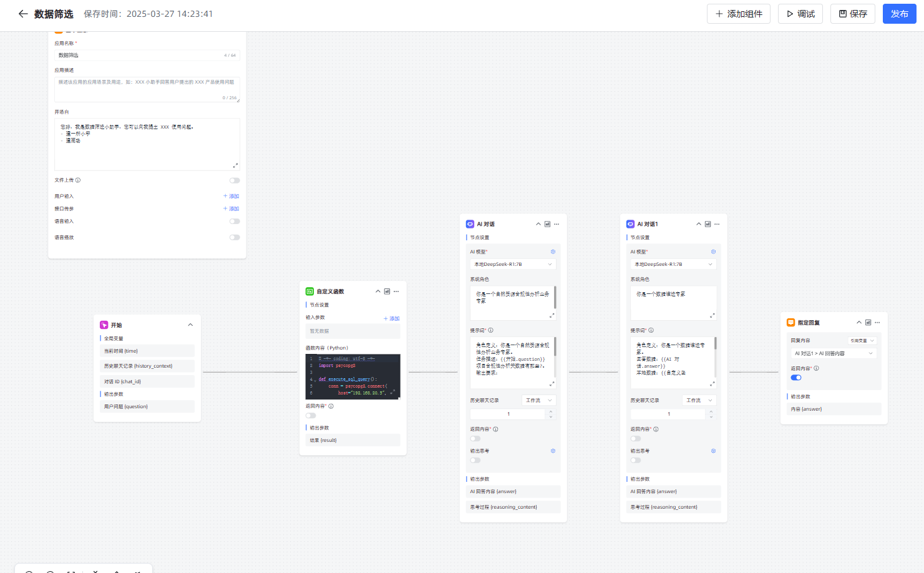Click the AI 对话1 node icon

pos(631,224)
